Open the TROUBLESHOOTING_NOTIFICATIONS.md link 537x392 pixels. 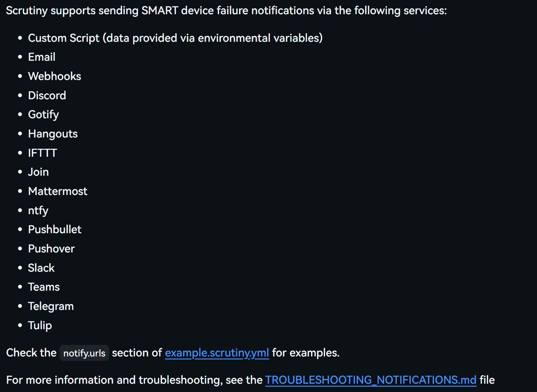pyautogui.click(x=371, y=380)
